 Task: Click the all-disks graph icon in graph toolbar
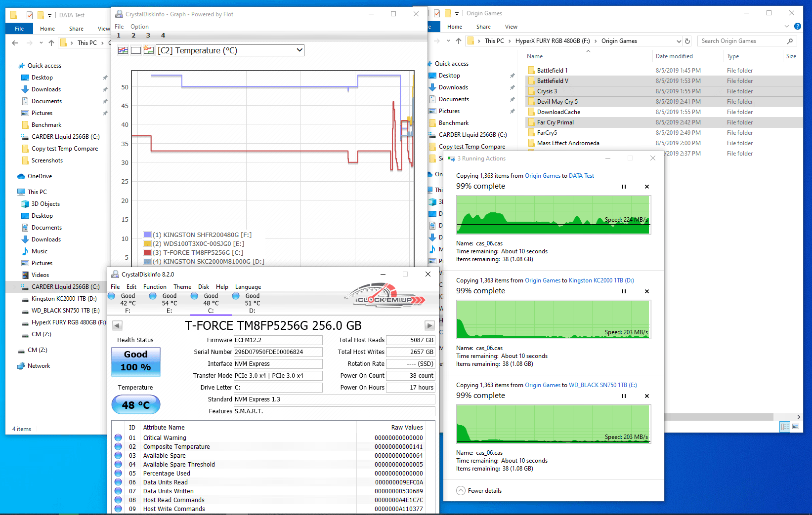tap(123, 50)
